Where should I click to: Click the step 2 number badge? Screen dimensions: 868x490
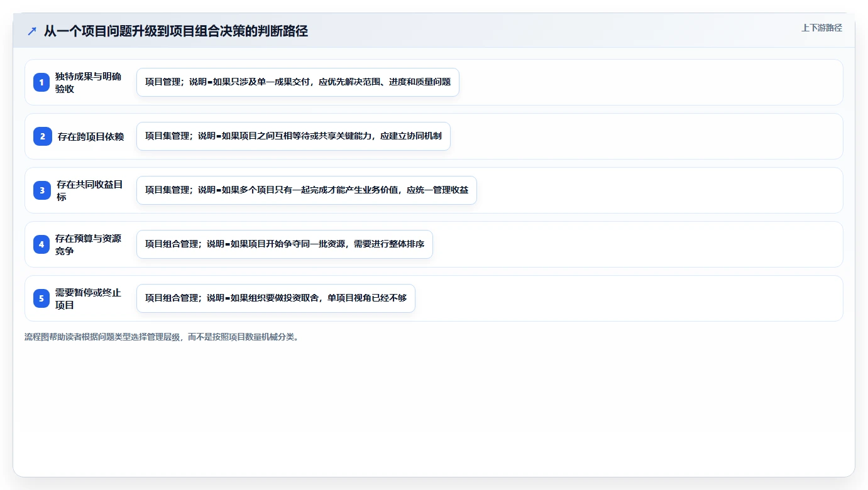pyautogui.click(x=43, y=136)
